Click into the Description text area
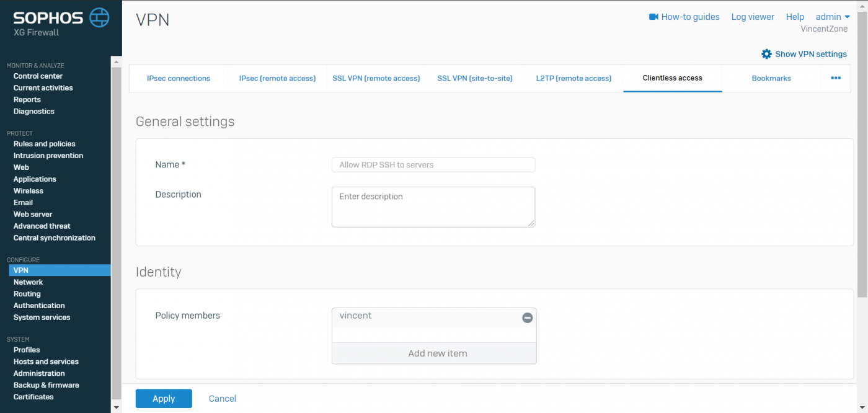The image size is (868, 413). point(433,207)
